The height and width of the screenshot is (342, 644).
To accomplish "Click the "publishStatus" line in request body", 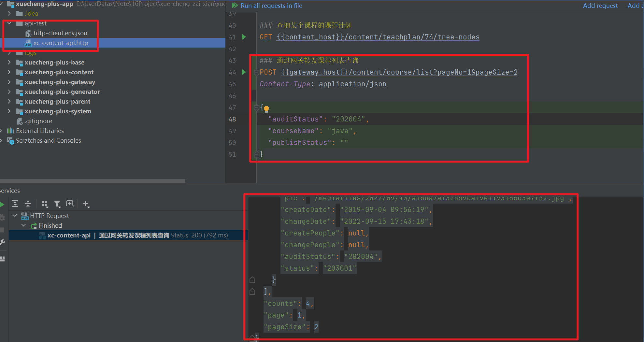I will 308,143.
